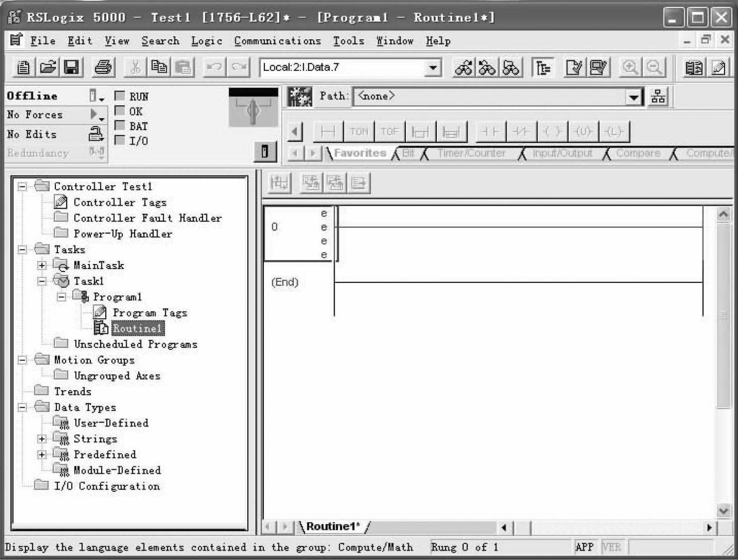The width and height of the screenshot is (738, 560).
Task: Open the tag address combo box dropdown
Action: click(433, 67)
